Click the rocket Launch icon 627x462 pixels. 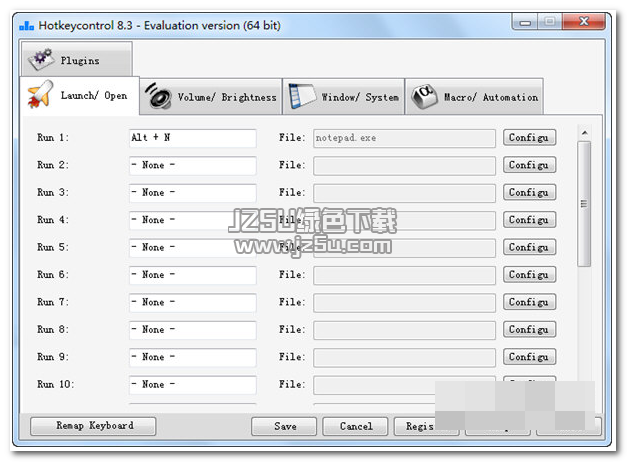pos(40,94)
